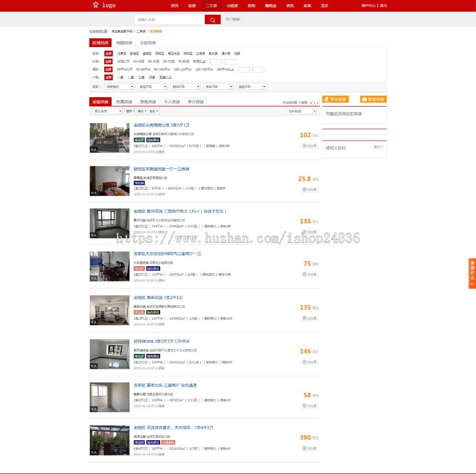The height and width of the screenshot is (474, 476).
Task: Click the red search magnifier icon
Action: pyautogui.click(x=212, y=19)
